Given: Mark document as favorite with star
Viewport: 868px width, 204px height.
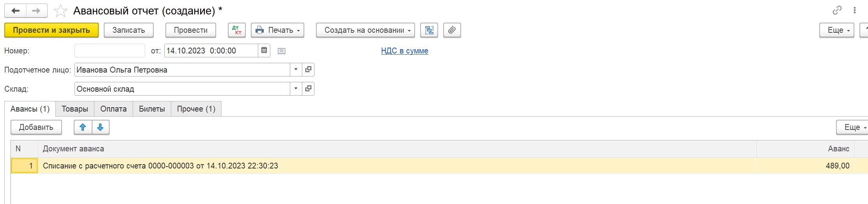Looking at the screenshot, I should click(x=60, y=11).
